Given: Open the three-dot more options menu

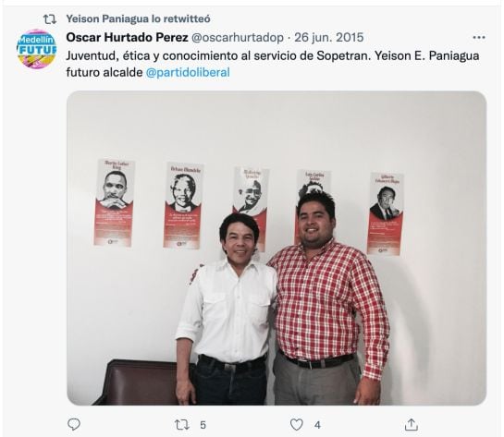Looking at the screenshot, I should (x=479, y=38).
